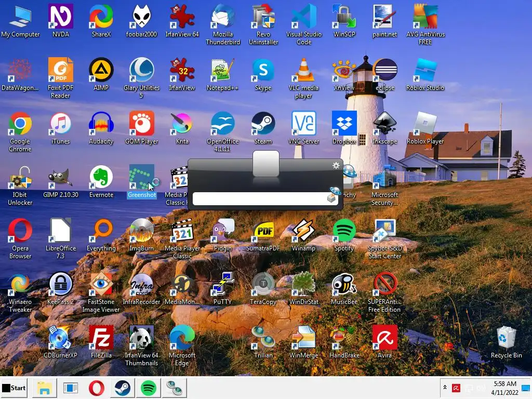Click the SumatraPDF icon

pos(263,235)
